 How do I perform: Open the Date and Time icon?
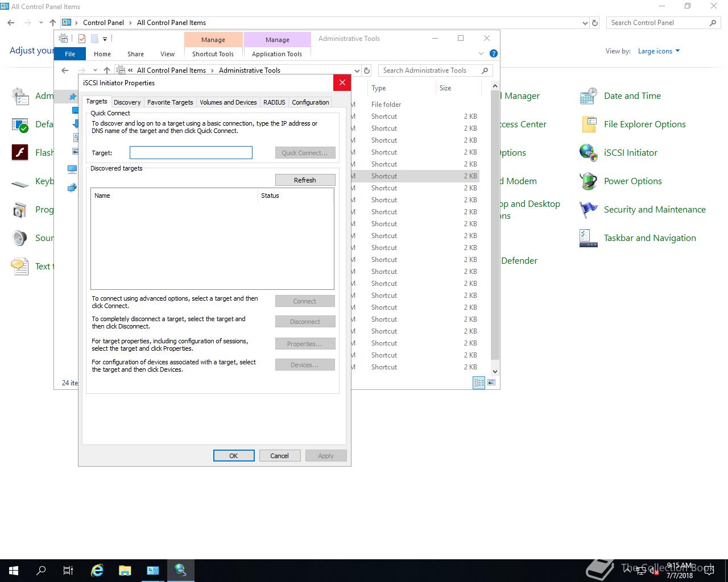click(x=588, y=96)
